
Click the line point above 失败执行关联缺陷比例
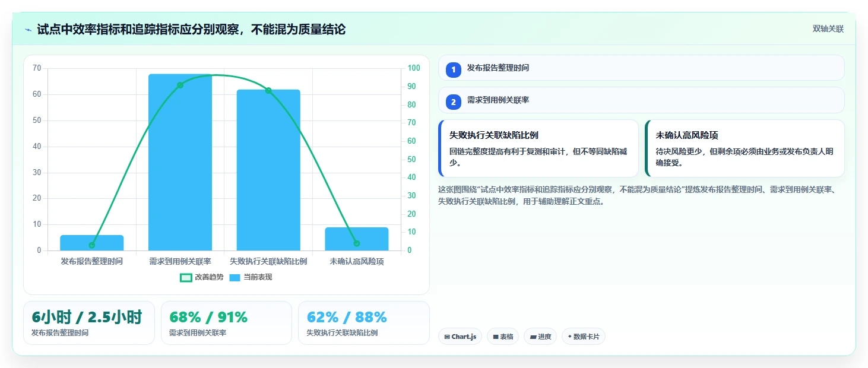pyautogui.click(x=268, y=90)
